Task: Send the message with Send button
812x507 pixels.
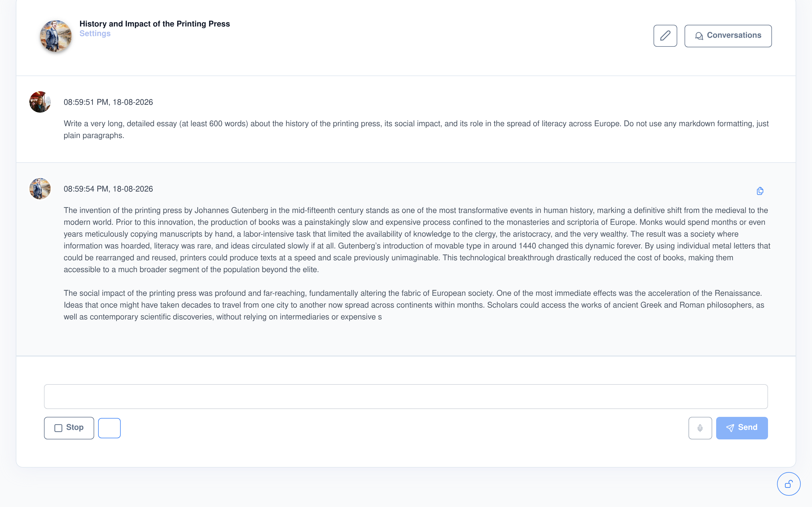Action: point(742,428)
